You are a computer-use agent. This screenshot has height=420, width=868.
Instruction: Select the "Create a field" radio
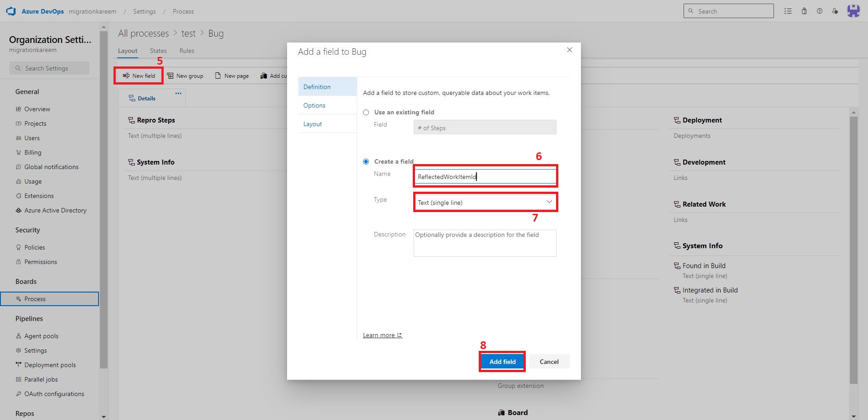(x=365, y=161)
